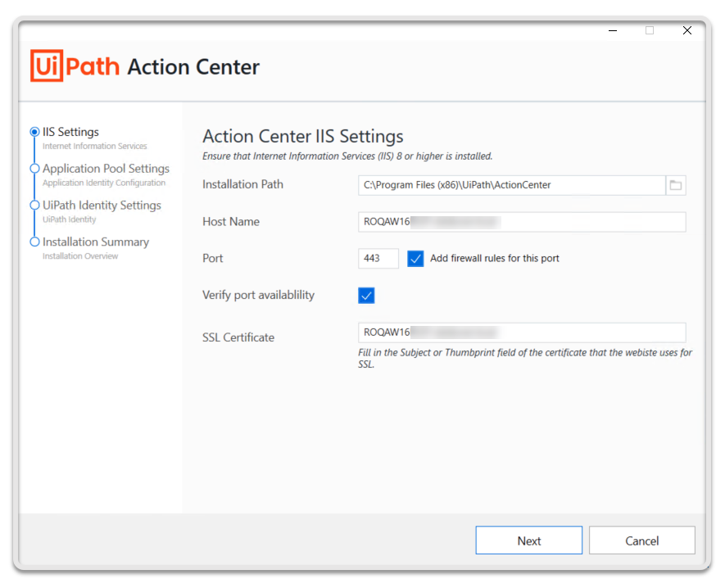Toggle Add firewall rules for this port checkbox

coord(415,259)
